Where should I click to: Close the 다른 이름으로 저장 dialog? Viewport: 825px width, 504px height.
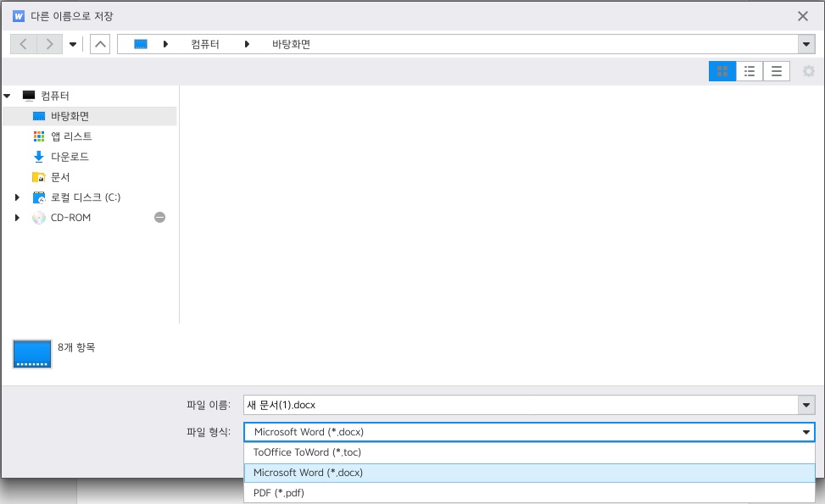tap(803, 16)
